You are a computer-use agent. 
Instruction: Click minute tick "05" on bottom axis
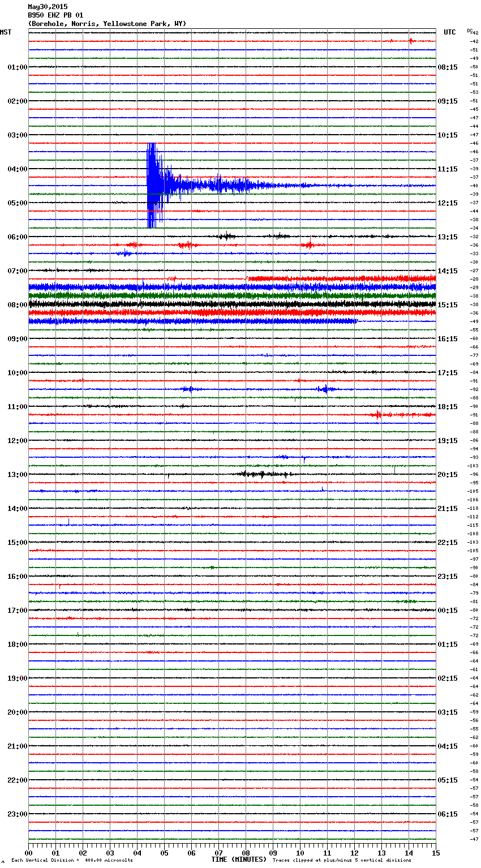164,853
